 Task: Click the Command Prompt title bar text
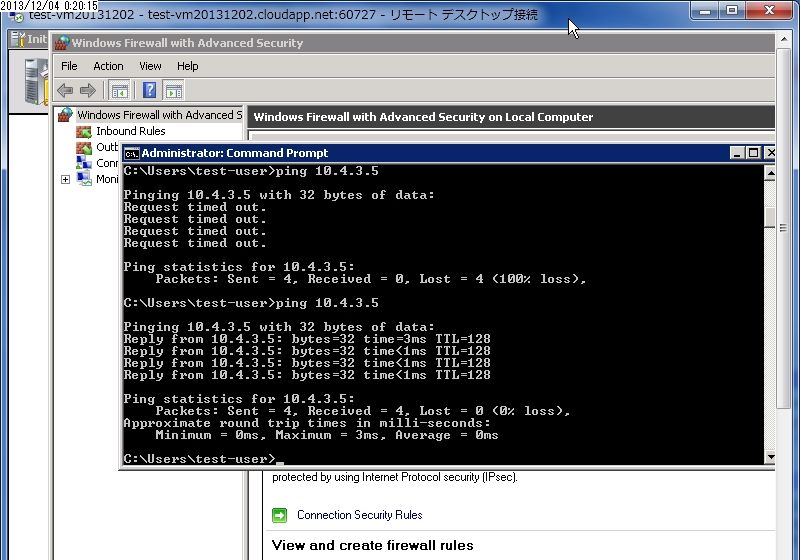click(x=235, y=153)
